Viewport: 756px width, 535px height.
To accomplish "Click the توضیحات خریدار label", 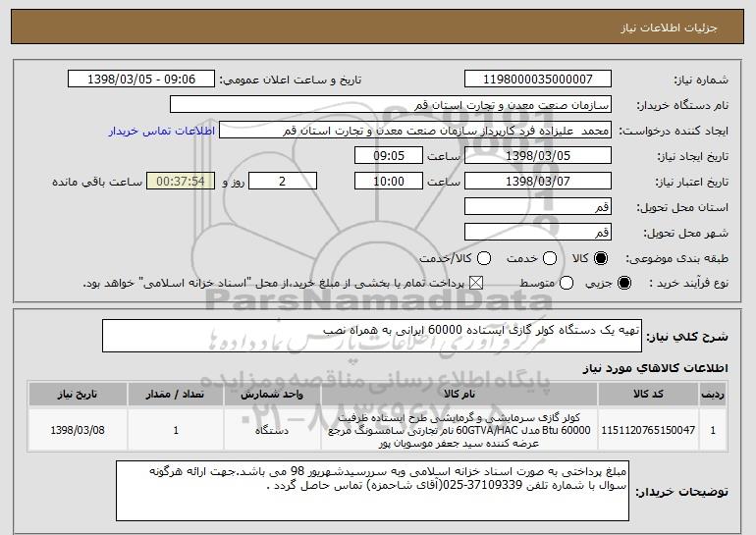I will (x=682, y=492).
